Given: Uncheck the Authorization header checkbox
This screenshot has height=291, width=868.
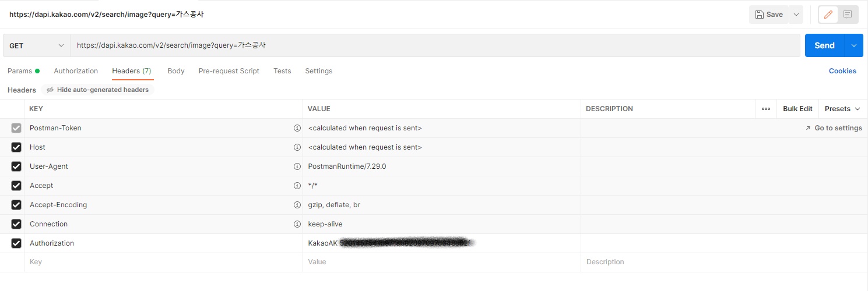Looking at the screenshot, I should (16, 243).
